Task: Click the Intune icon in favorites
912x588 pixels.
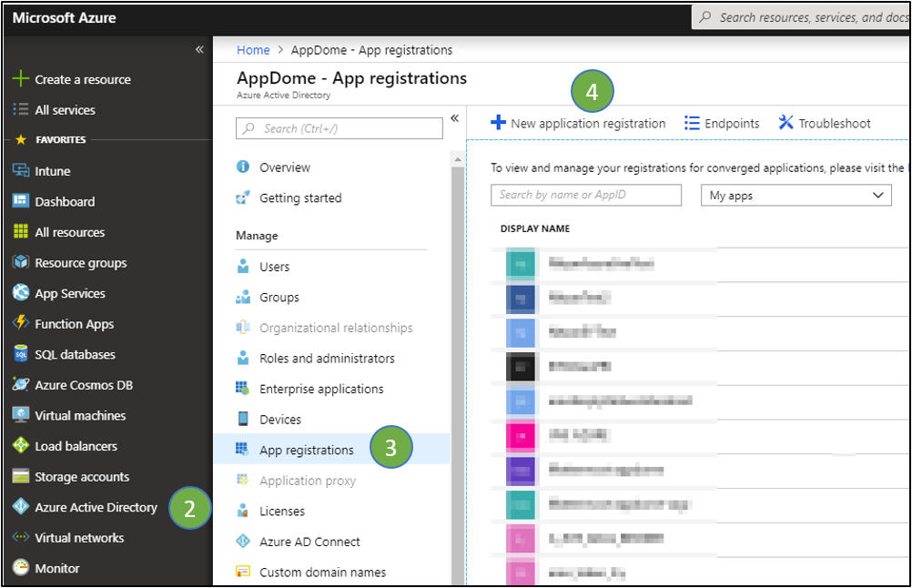Action: click(20, 171)
